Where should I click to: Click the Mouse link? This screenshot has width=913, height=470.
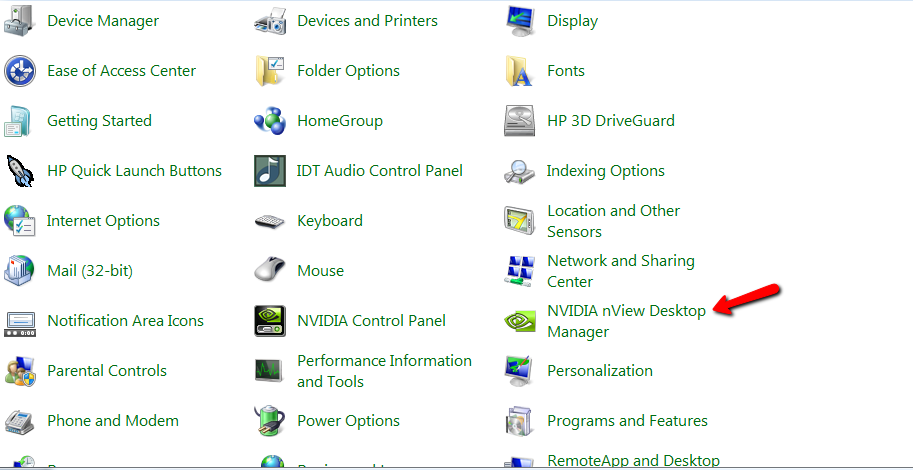[x=321, y=271]
